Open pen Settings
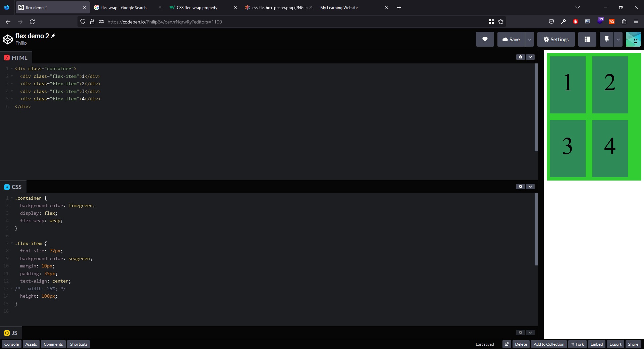 [556, 39]
